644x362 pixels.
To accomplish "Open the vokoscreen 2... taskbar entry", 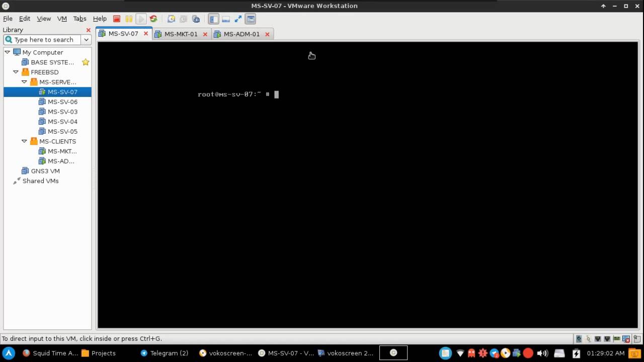I will pos(346,353).
